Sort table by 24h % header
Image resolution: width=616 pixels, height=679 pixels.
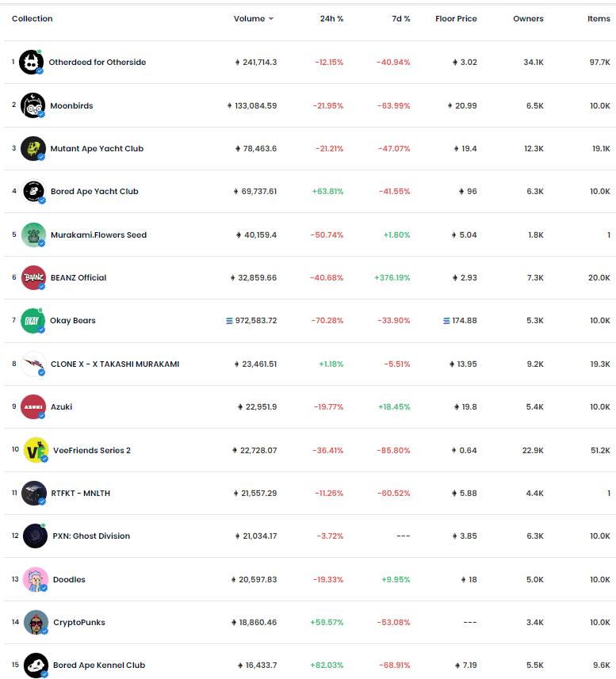click(332, 19)
